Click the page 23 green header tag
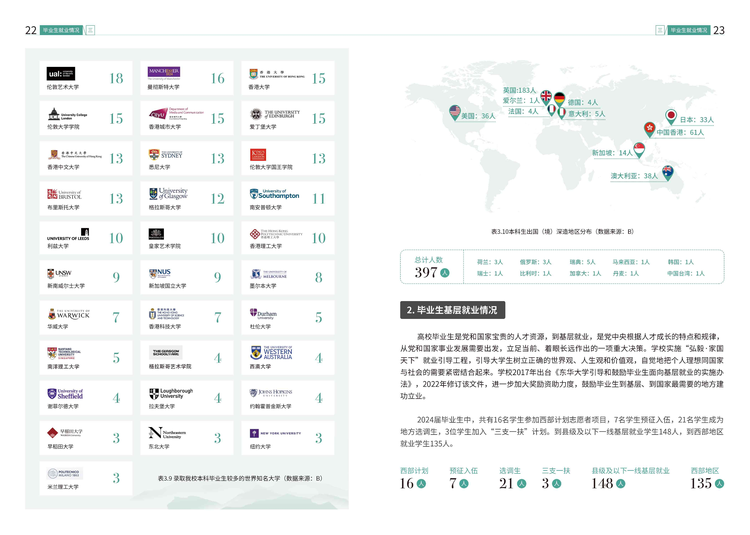The width and height of the screenshot is (750, 535). click(689, 30)
